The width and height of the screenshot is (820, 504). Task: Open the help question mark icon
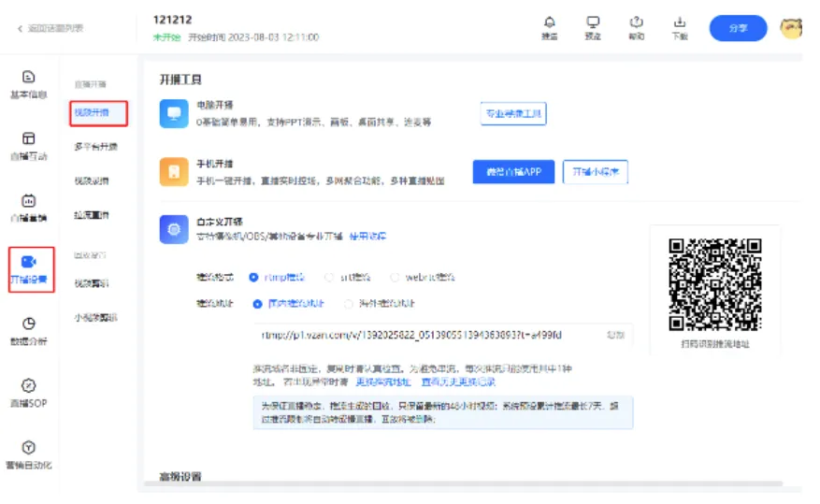coord(637,22)
